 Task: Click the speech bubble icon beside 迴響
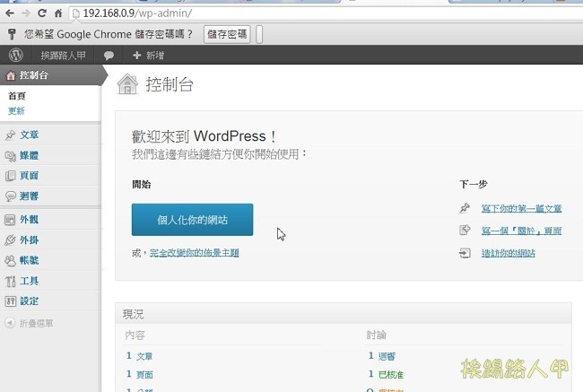(11, 196)
